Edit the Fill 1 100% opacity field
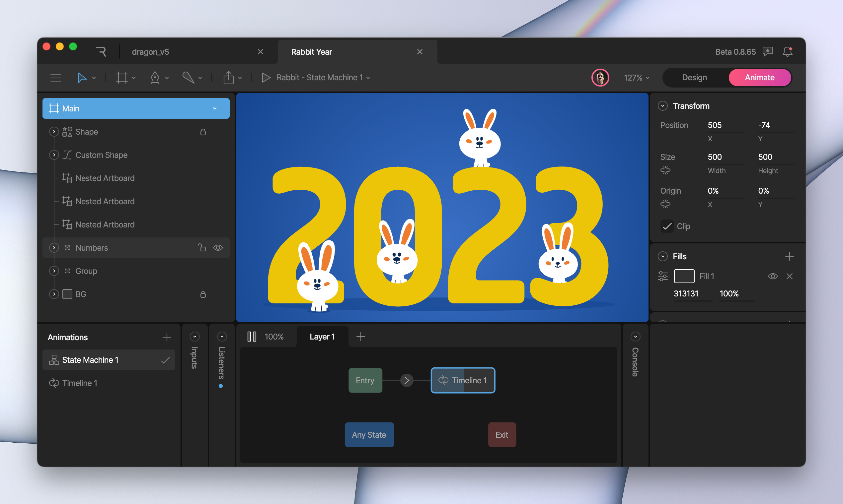 point(737,294)
